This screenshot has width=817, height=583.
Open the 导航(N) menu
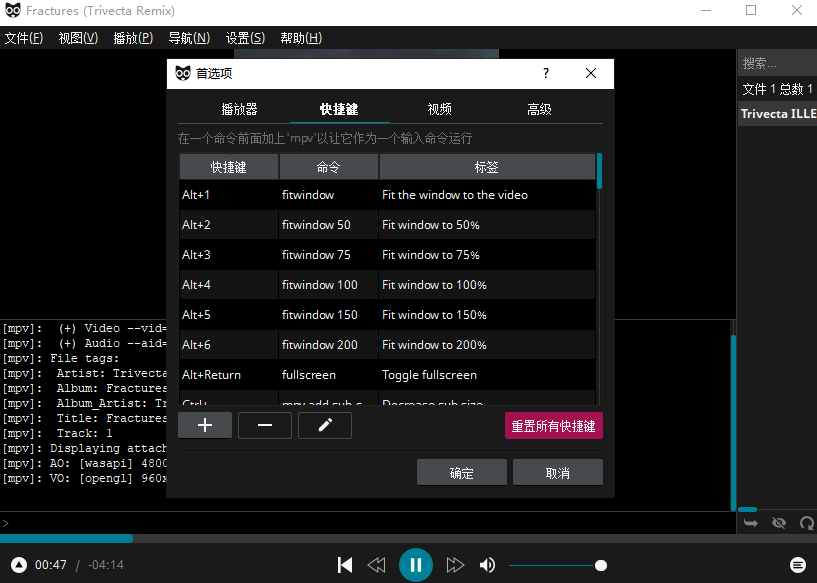189,38
